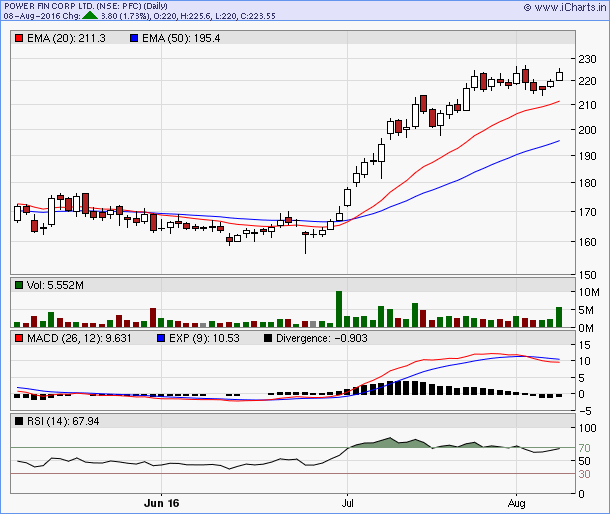The width and height of the screenshot is (610, 514).
Task: Click the green Vol legend swatch
Action: [x=19, y=285]
